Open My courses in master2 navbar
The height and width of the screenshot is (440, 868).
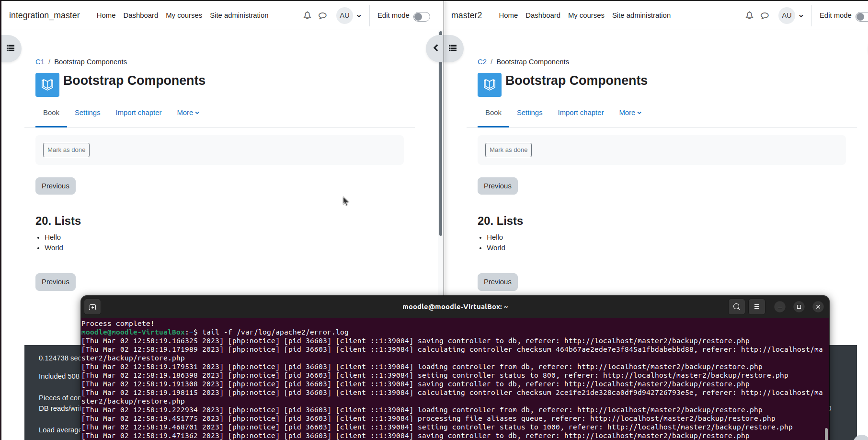[586, 15]
